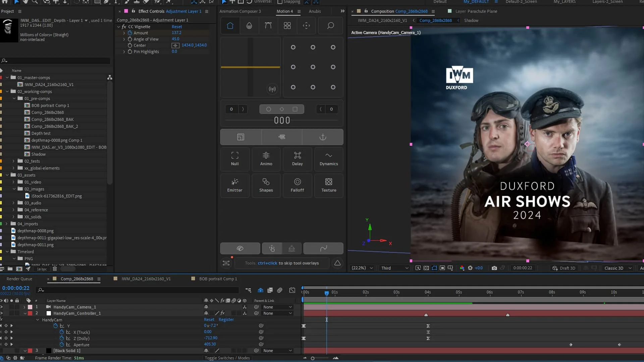Click Toggle Switches / Modes button
Viewport: 644px width, 362px height.
[x=227, y=358]
